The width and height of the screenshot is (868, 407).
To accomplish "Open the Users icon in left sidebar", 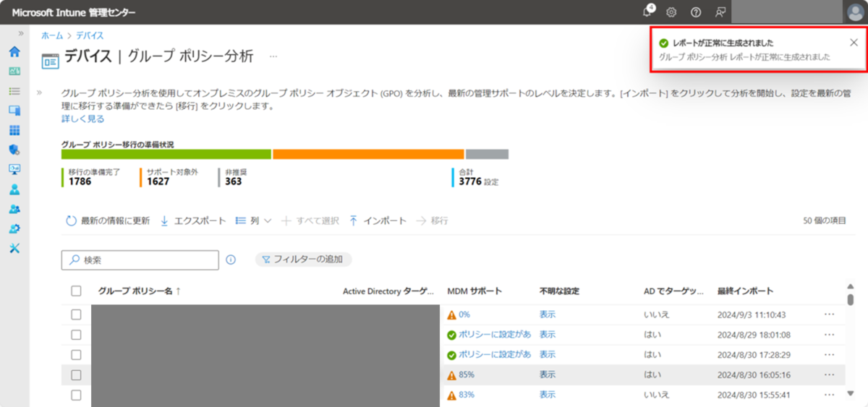I will click(14, 189).
